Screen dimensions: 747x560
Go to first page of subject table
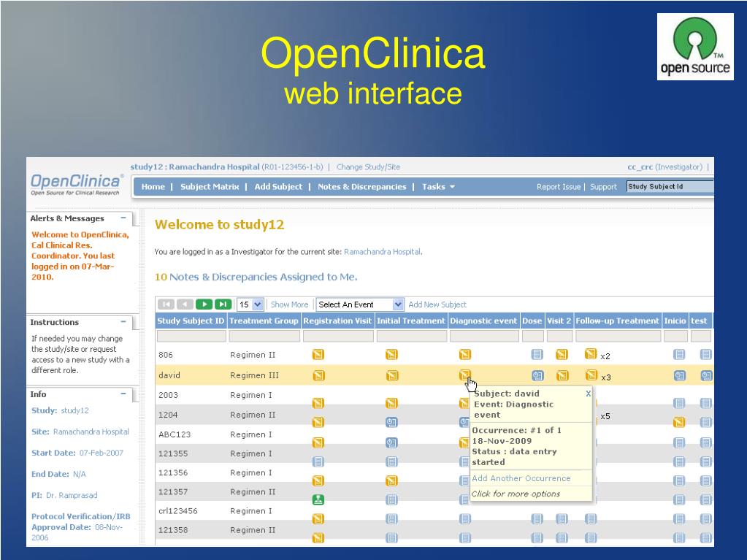tap(166, 304)
